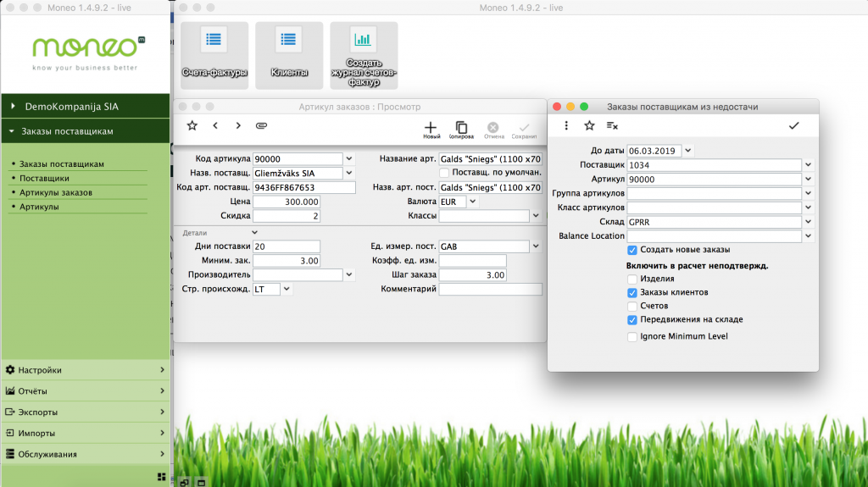Viewport: 868px width, 487px height.
Task: Open the Артикулы заказов link in sidebar
Action: tap(56, 192)
